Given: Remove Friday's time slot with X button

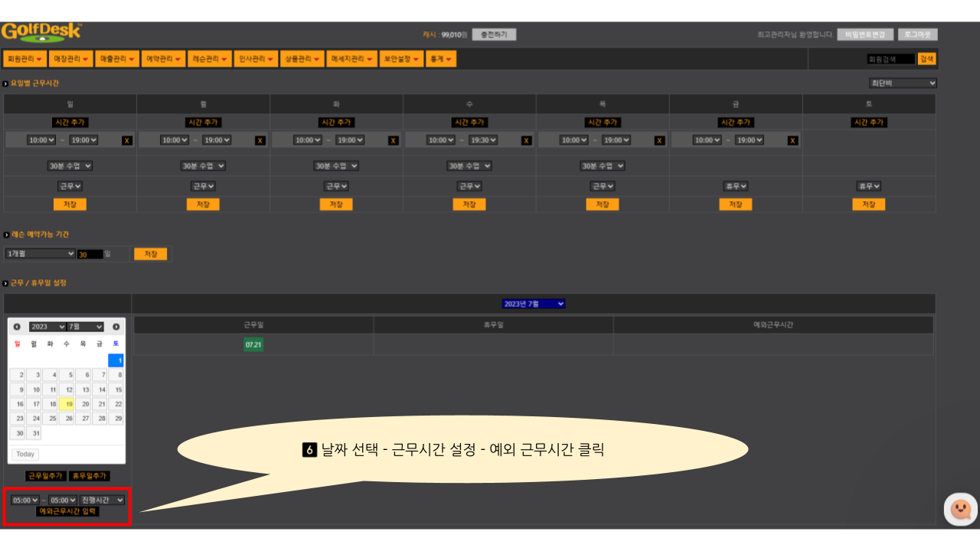Looking at the screenshot, I should point(792,140).
